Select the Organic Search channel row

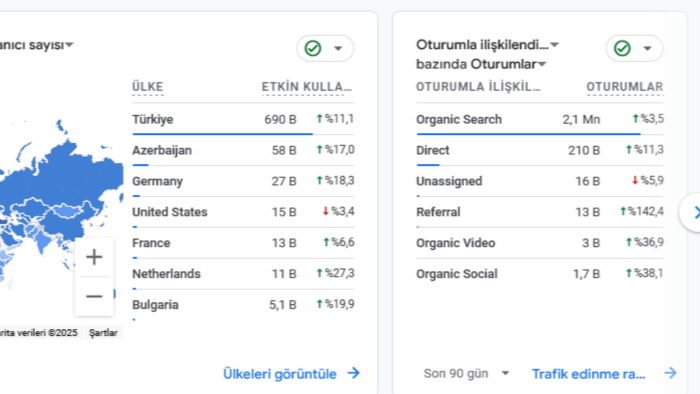[540, 119]
